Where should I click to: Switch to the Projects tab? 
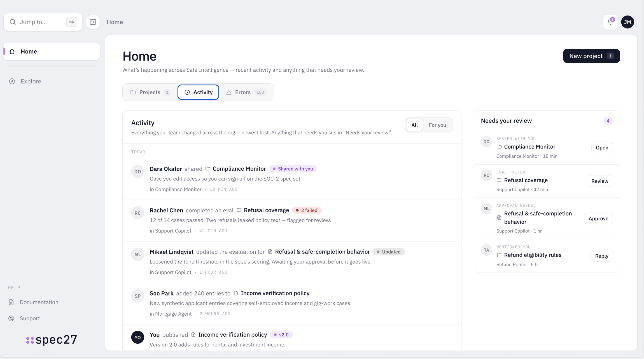coord(150,92)
